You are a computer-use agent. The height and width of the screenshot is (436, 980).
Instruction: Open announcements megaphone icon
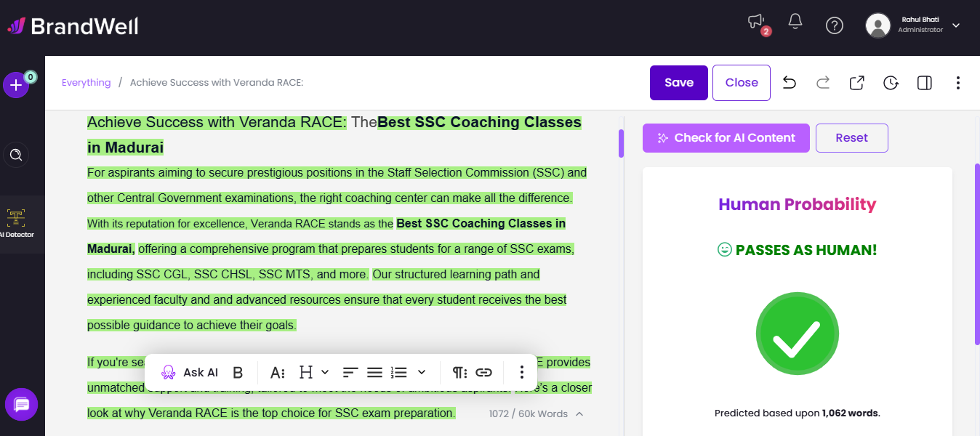(x=757, y=23)
